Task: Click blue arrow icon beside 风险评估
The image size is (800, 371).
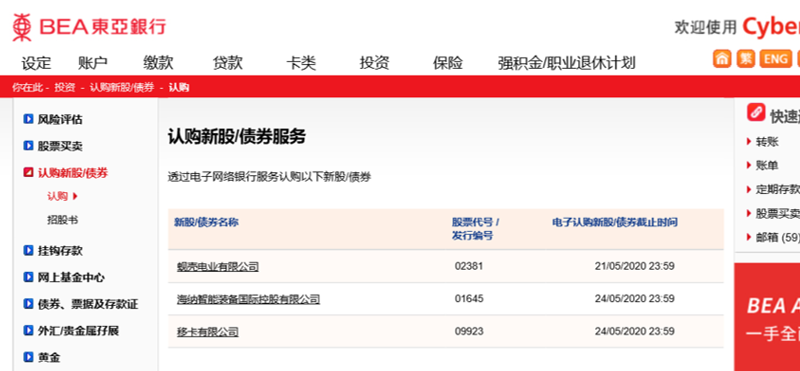Action: coord(29,120)
